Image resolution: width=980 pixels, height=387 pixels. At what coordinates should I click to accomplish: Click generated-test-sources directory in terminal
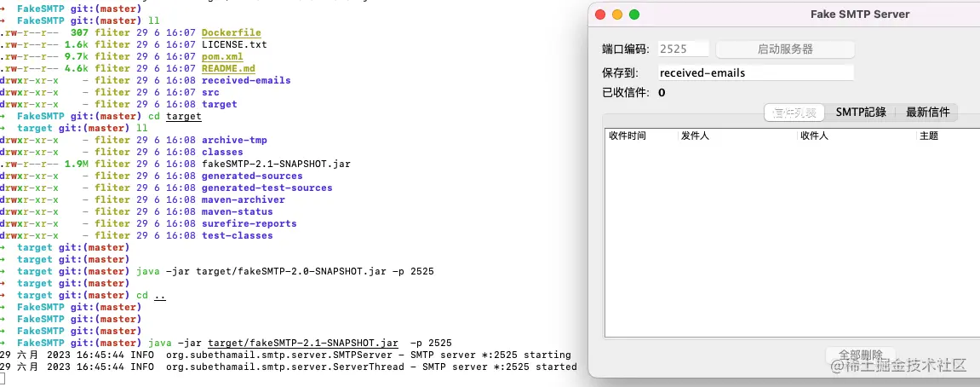pos(266,188)
